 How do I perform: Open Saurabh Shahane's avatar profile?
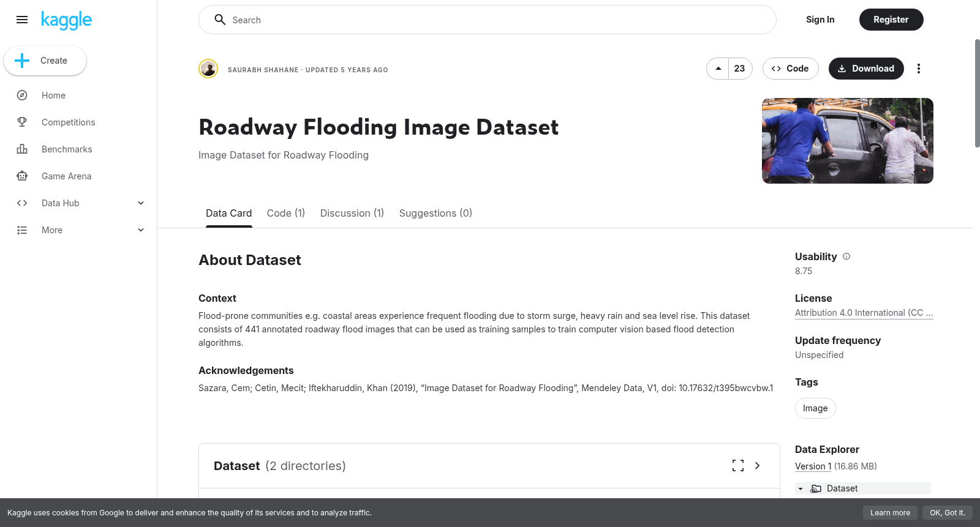click(208, 69)
